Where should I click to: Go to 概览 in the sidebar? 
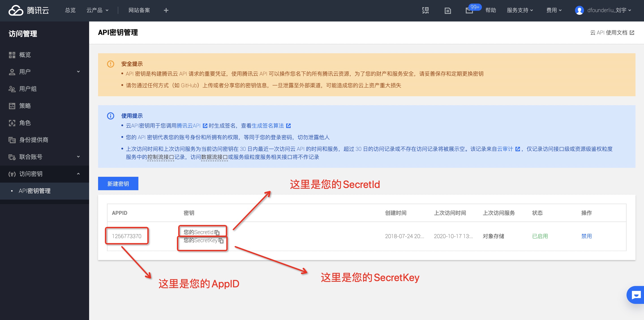tap(25, 55)
